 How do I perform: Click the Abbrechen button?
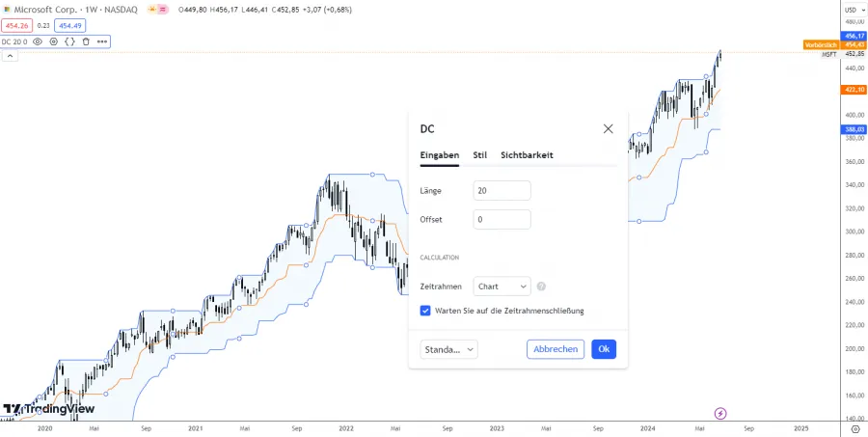coord(556,349)
